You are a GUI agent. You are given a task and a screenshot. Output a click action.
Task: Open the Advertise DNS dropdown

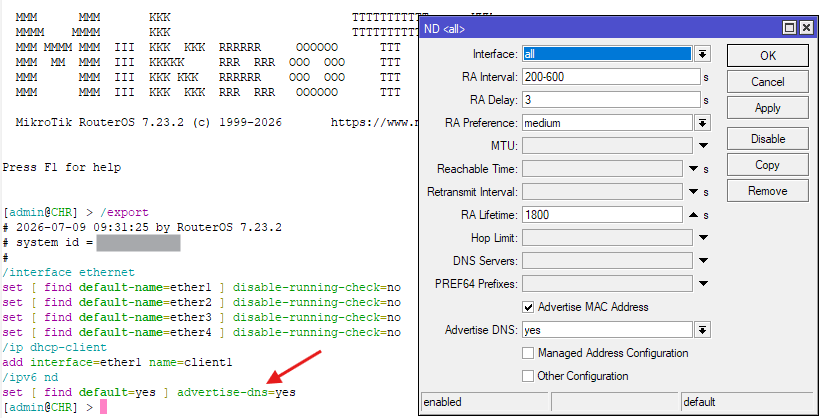(702, 330)
